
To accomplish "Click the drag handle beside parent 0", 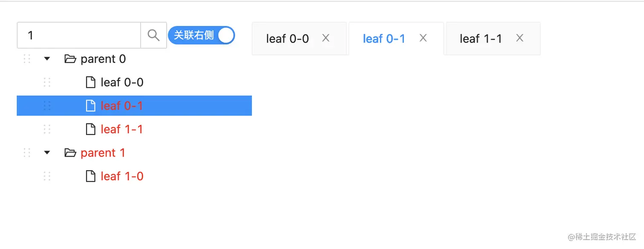I will [x=27, y=59].
